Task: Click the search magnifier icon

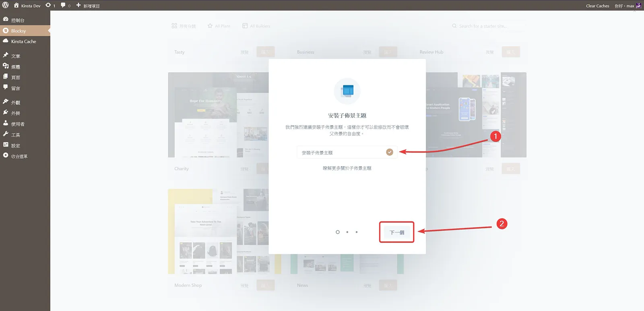Action: click(454, 26)
